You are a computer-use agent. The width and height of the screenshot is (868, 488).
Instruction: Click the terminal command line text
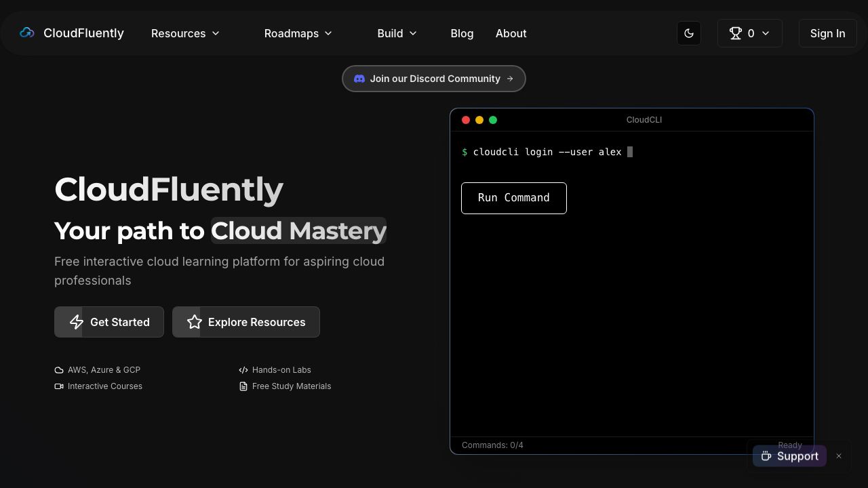pyautogui.click(x=547, y=152)
